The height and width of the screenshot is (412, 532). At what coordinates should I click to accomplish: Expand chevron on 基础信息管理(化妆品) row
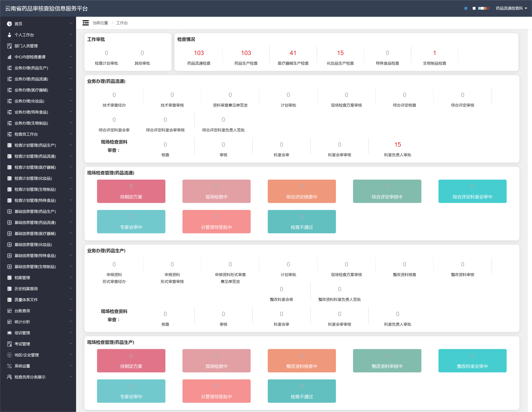(71, 244)
